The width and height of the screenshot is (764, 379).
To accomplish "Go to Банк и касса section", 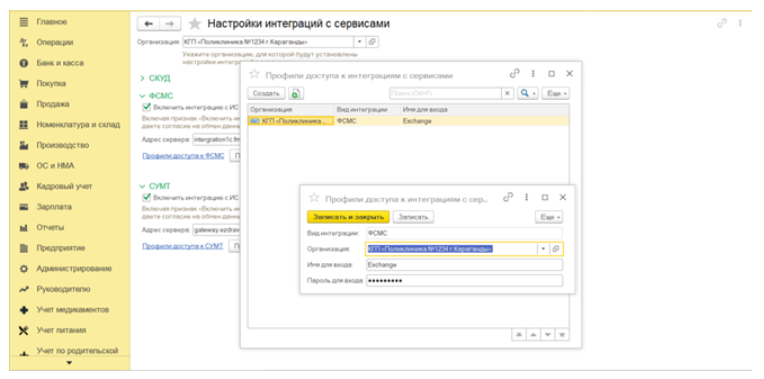I will pyautogui.click(x=59, y=63).
